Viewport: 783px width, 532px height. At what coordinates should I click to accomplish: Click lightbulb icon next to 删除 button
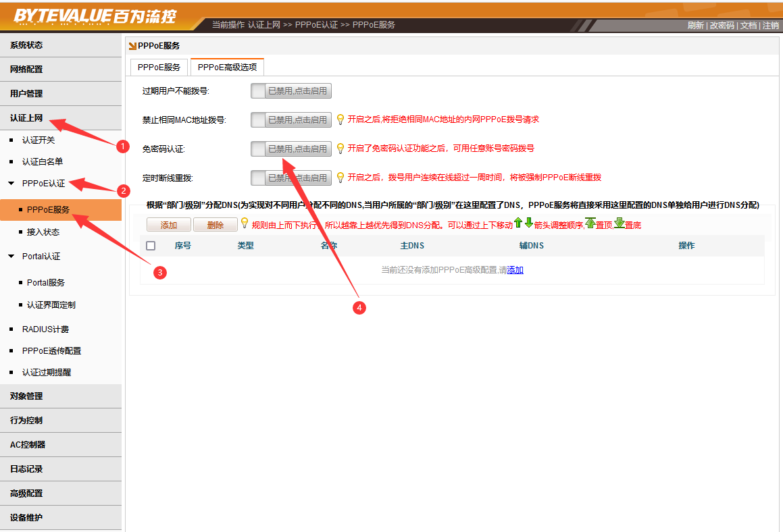click(245, 223)
